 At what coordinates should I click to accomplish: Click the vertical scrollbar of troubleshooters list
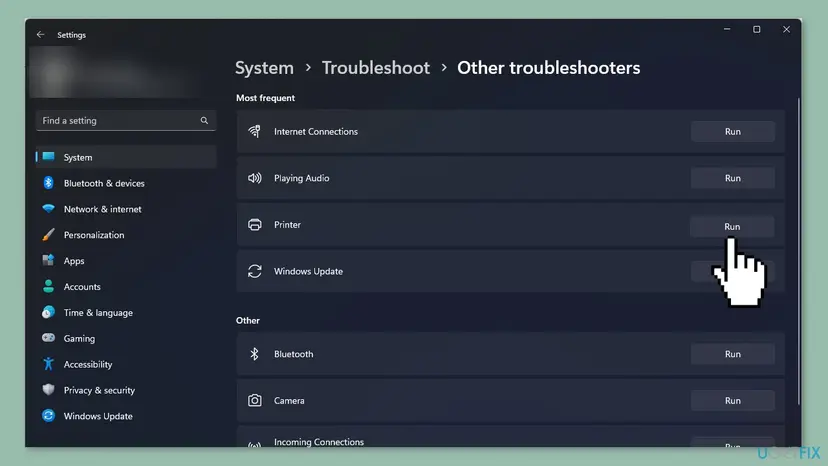pyautogui.click(x=799, y=251)
